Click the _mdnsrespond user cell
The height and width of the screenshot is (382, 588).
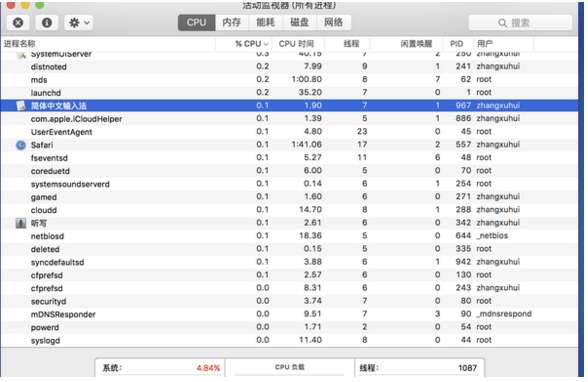[504, 314]
